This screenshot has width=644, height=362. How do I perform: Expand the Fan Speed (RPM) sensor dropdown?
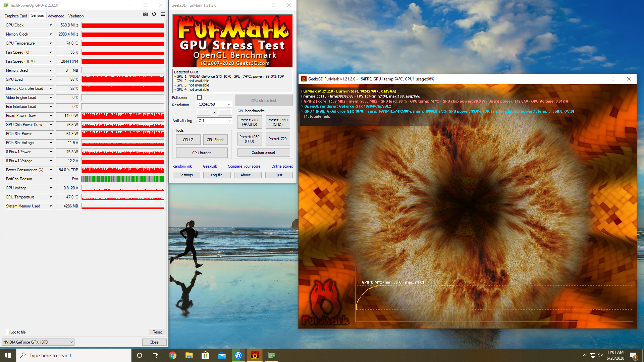51,61
